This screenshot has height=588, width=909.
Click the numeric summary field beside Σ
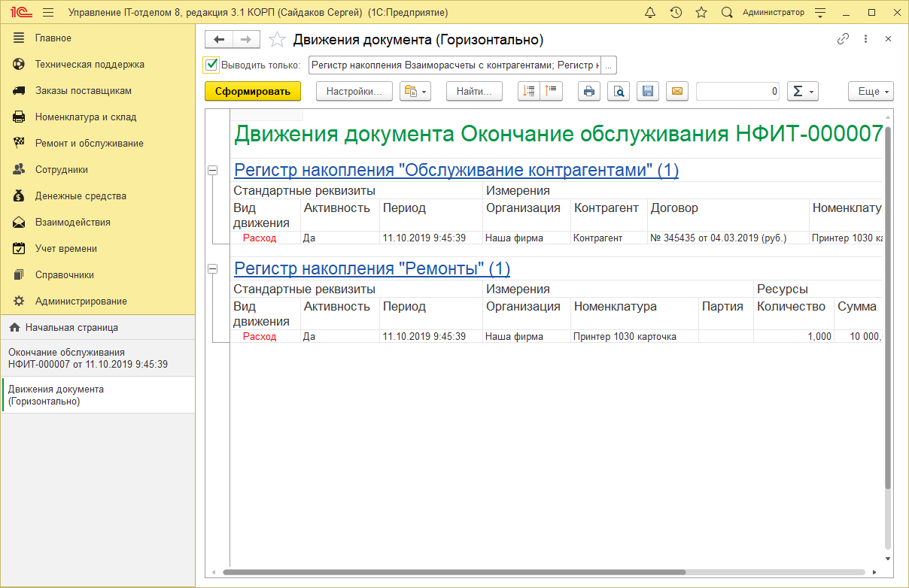coord(737,91)
